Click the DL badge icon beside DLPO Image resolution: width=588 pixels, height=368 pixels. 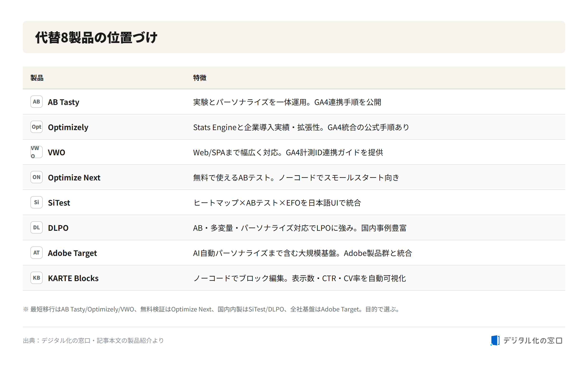(37, 227)
